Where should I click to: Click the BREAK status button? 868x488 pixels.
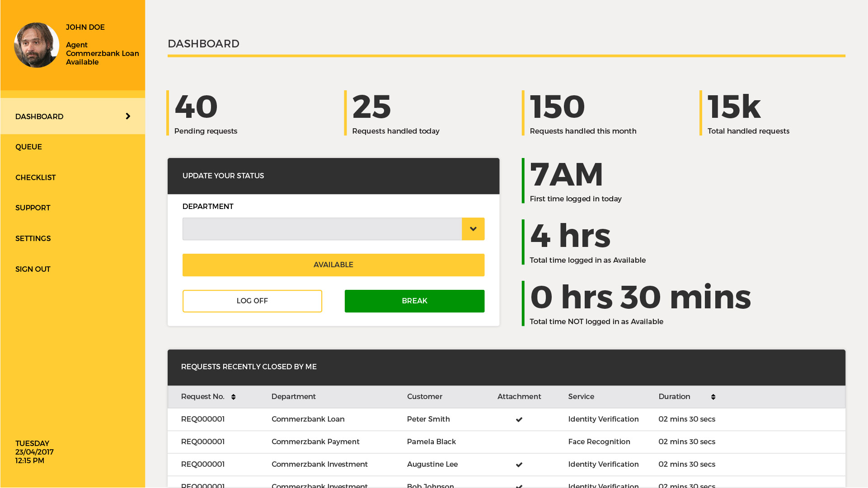tap(414, 300)
